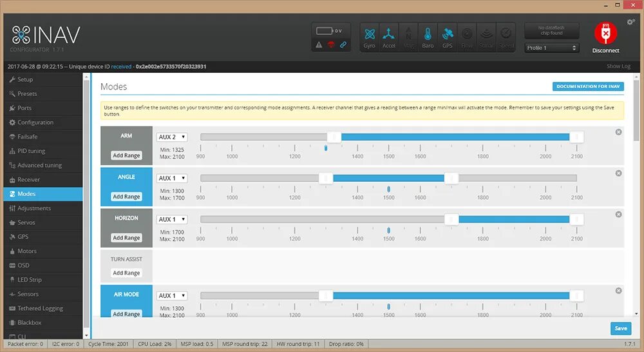
Task: Open the Profile 1 dropdown
Action: point(551,48)
